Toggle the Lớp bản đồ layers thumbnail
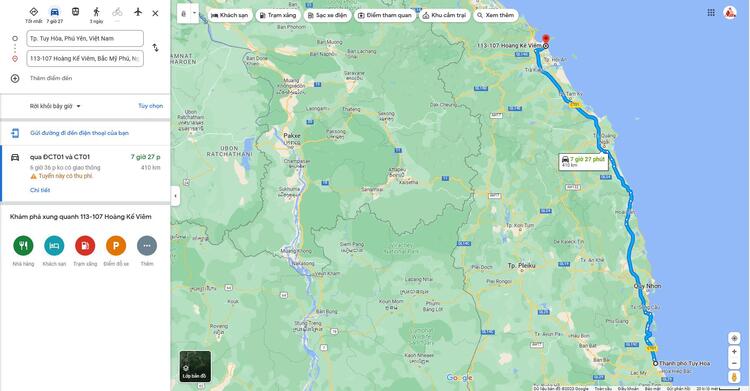The width and height of the screenshot is (750, 391). point(195,366)
